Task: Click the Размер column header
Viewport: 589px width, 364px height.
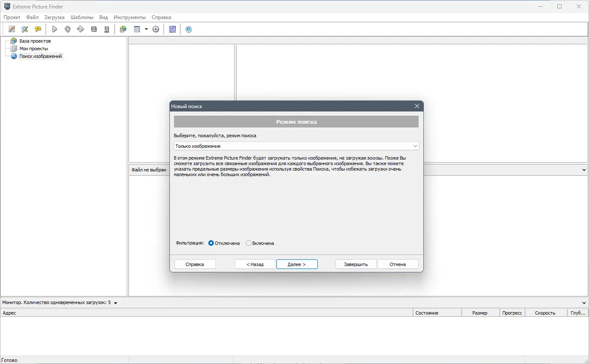Action: pos(480,313)
